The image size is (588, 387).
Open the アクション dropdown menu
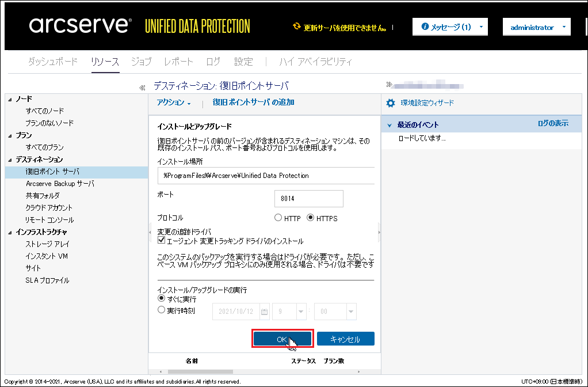pyautogui.click(x=174, y=103)
